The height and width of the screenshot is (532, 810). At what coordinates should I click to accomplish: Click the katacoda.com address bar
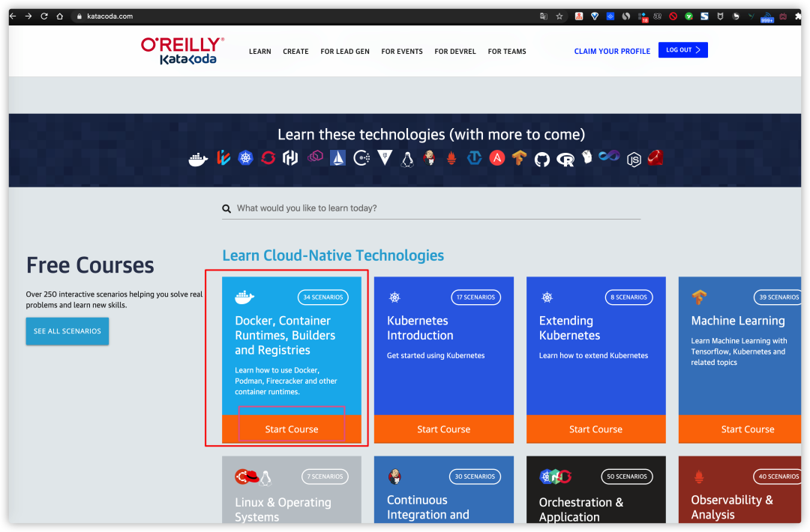[x=304, y=16]
